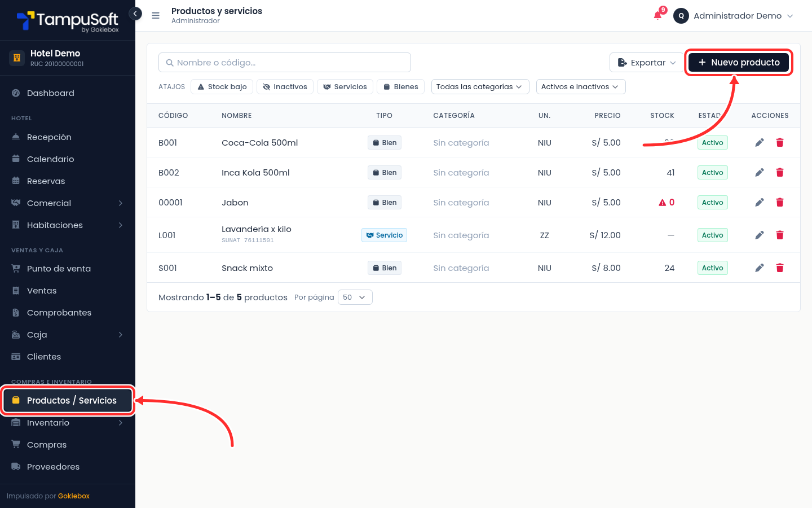Go to Dashboard

click(x=68, y=93)
